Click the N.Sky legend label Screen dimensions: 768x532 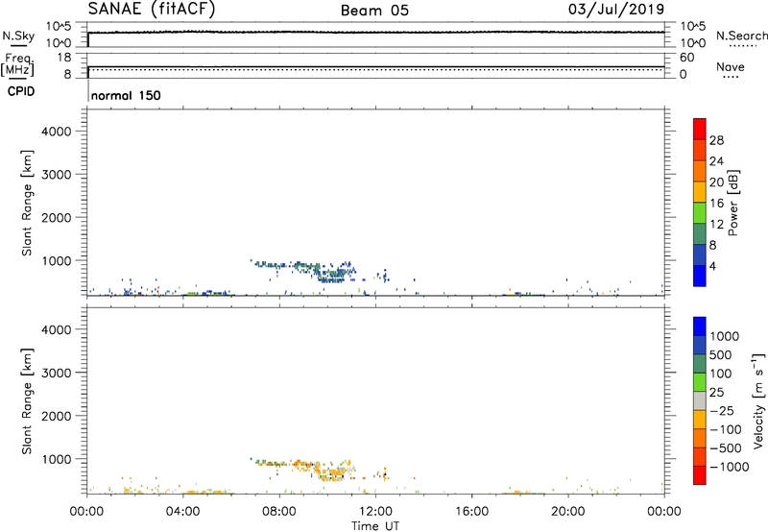(18, 36)
